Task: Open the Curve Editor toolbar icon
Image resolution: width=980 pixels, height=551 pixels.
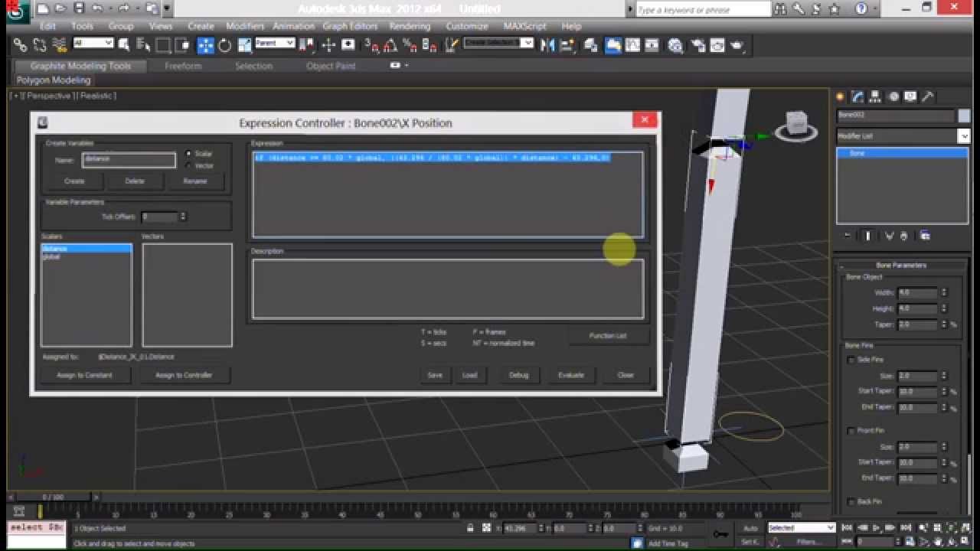Action: [633, 45]
